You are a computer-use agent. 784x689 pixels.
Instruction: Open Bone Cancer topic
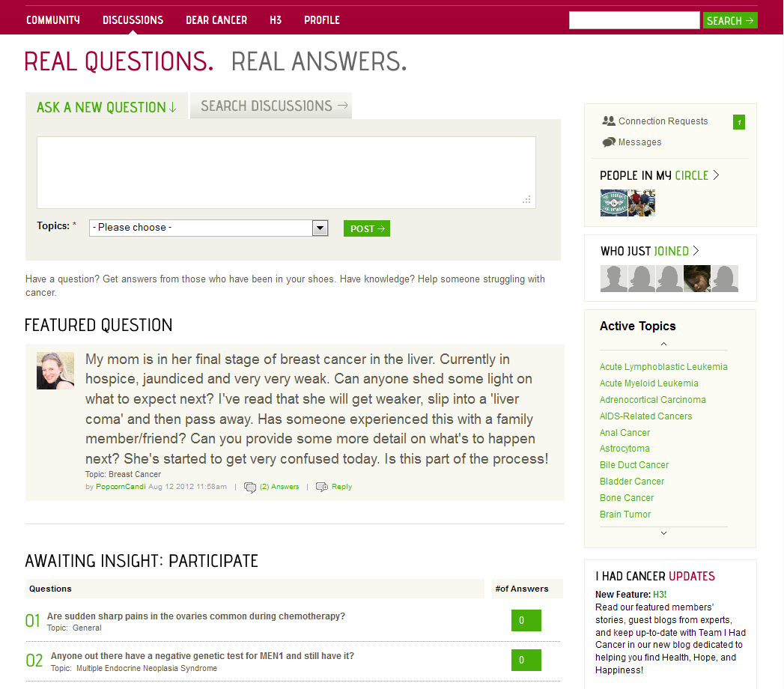tap(627, 498)
